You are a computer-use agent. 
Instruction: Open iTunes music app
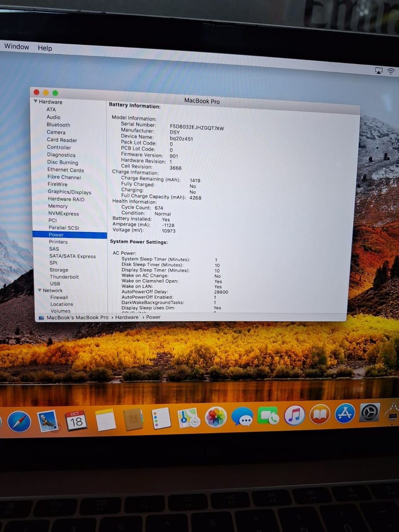(x=294, y=415)
